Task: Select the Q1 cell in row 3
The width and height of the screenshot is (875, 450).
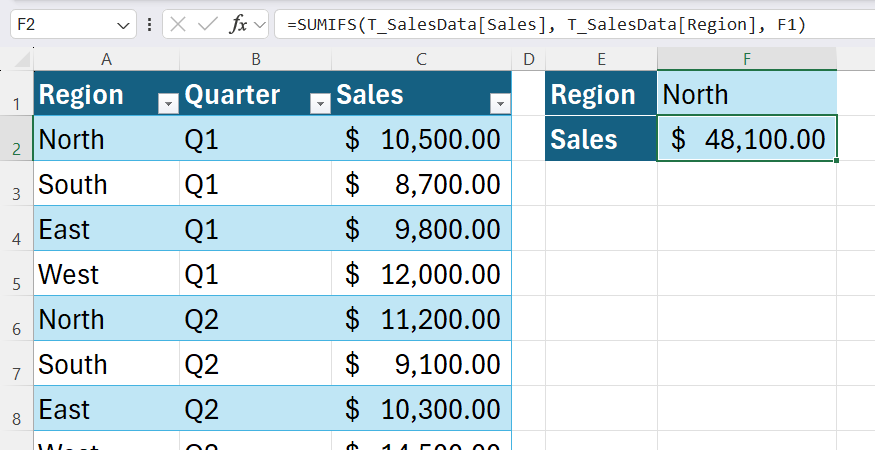Action: [256, 184]
